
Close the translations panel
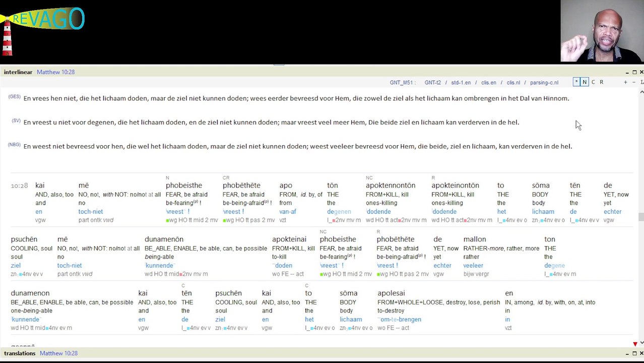point(641,353)
